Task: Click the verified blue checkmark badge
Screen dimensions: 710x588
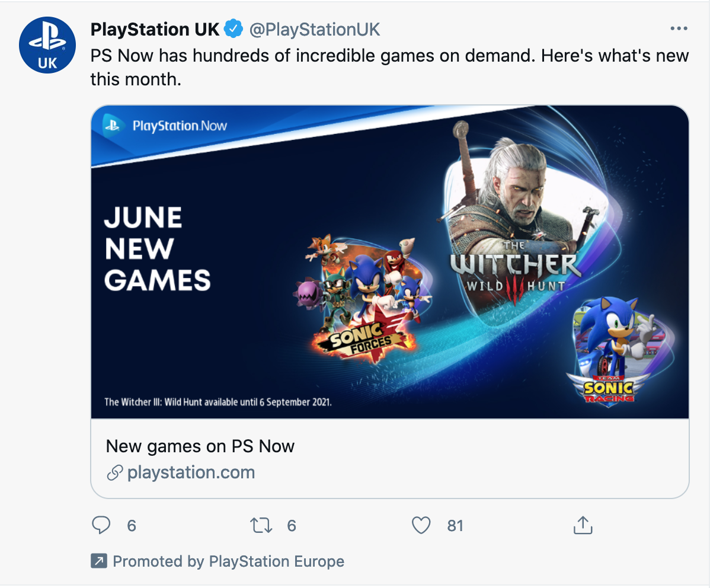Action: pos(234,27)
